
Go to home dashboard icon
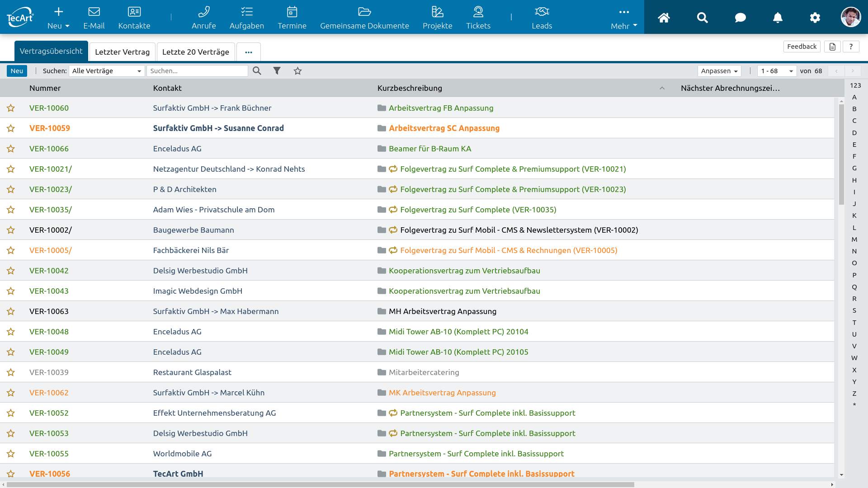click(x=663, y=18)
